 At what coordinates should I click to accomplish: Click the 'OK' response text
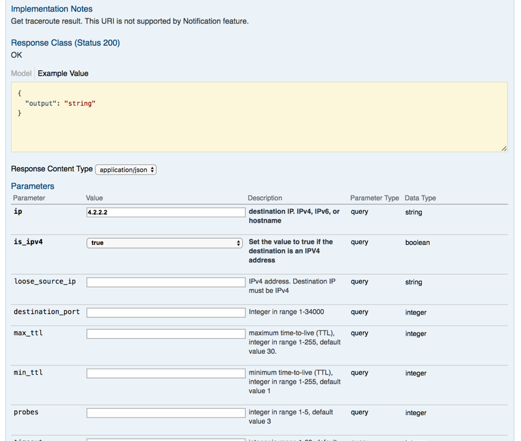click(16, 55)
